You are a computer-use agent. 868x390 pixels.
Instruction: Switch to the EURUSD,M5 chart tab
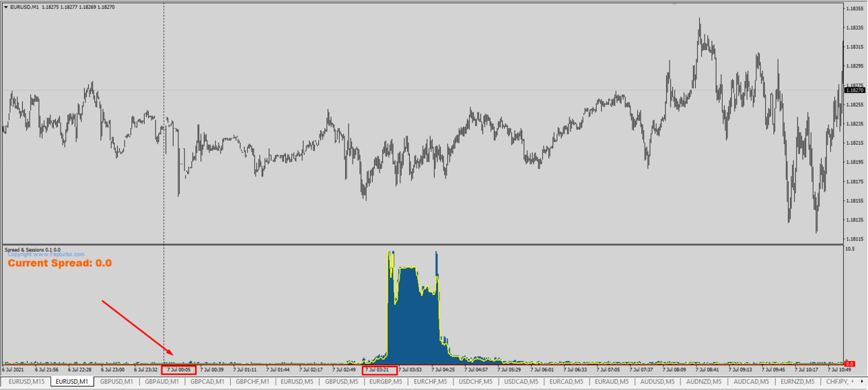pos(297,382)
